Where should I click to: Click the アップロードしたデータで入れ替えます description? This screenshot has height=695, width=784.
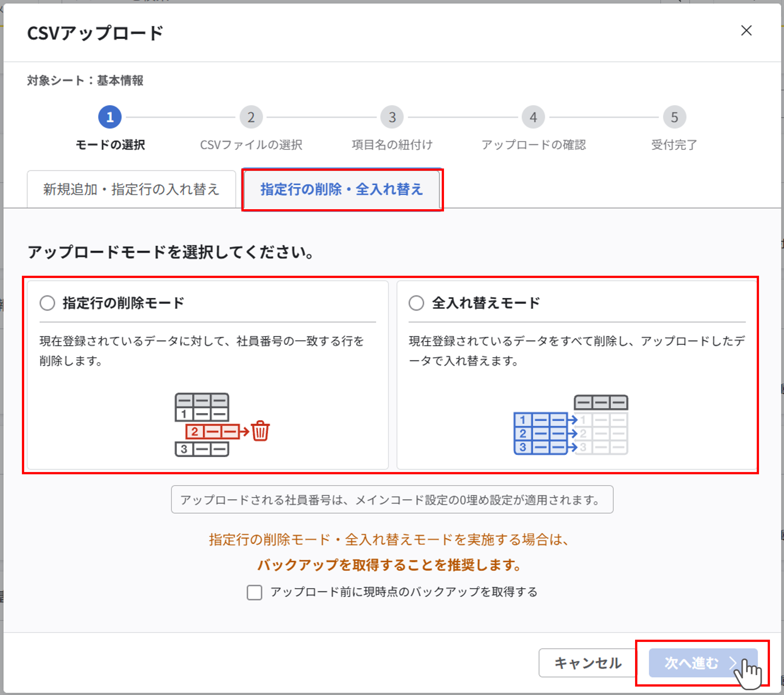[577, 350]
